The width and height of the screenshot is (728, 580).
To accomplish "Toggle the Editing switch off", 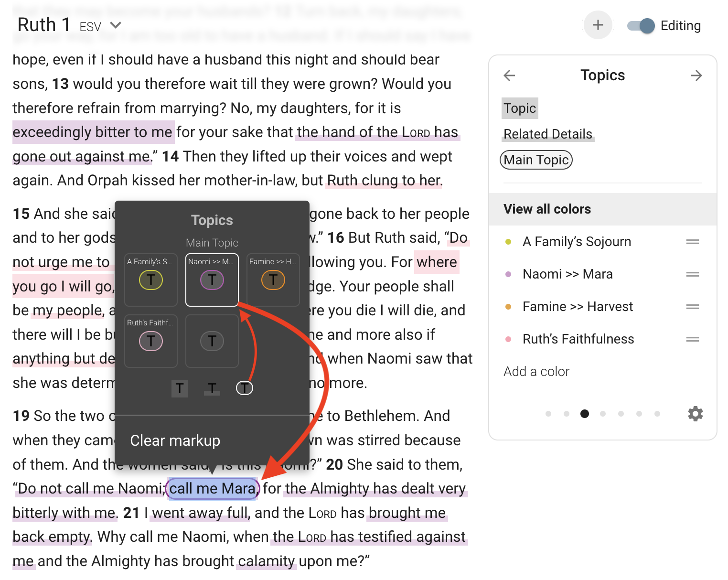I will coord(641,26).
